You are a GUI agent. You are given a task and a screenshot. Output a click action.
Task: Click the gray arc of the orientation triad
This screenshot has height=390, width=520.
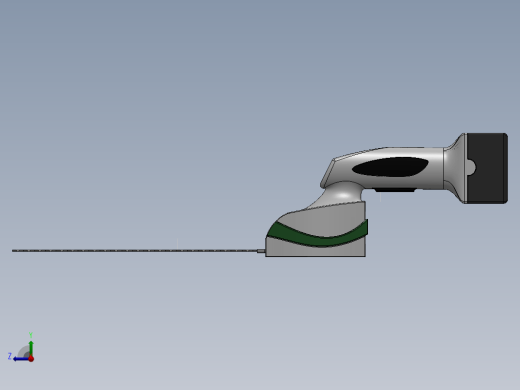pos(23,351)
